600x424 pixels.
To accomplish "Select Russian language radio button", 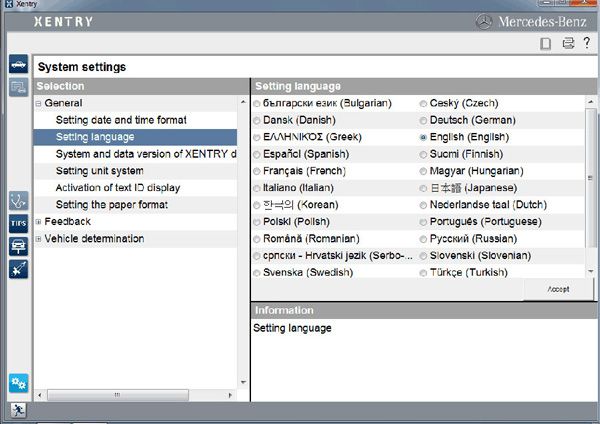I will coord(423,239).
